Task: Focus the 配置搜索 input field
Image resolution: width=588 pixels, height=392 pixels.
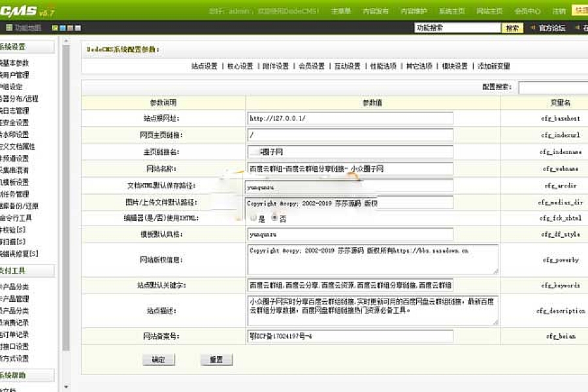Action: coord(553,87)
